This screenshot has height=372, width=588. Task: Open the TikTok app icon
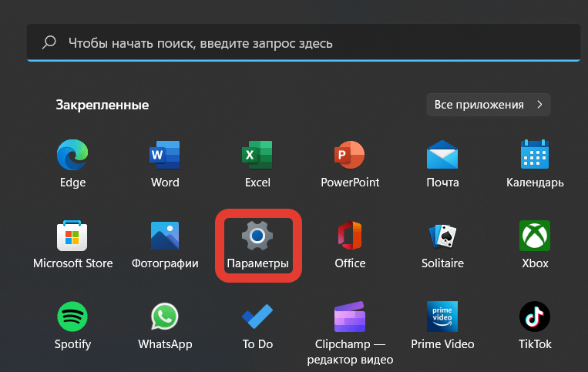535,317
